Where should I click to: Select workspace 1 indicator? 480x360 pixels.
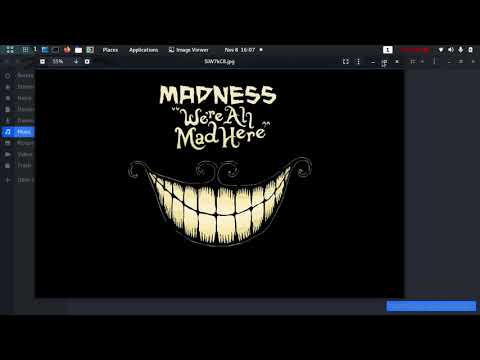(x=387, y=50)
